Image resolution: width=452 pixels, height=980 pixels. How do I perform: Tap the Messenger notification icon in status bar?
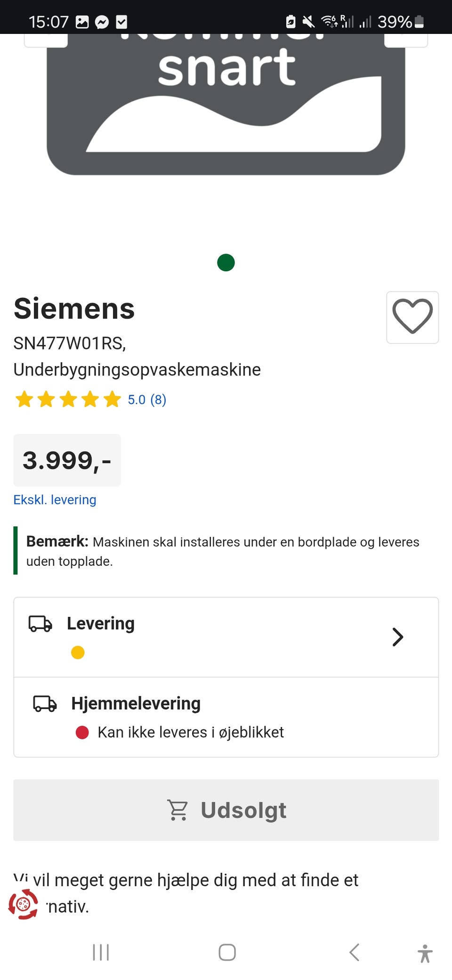[x=102, y=22]
